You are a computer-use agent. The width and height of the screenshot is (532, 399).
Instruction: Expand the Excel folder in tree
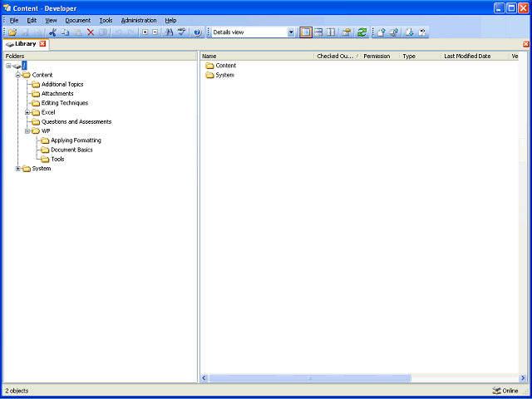(x=27, y=112)
